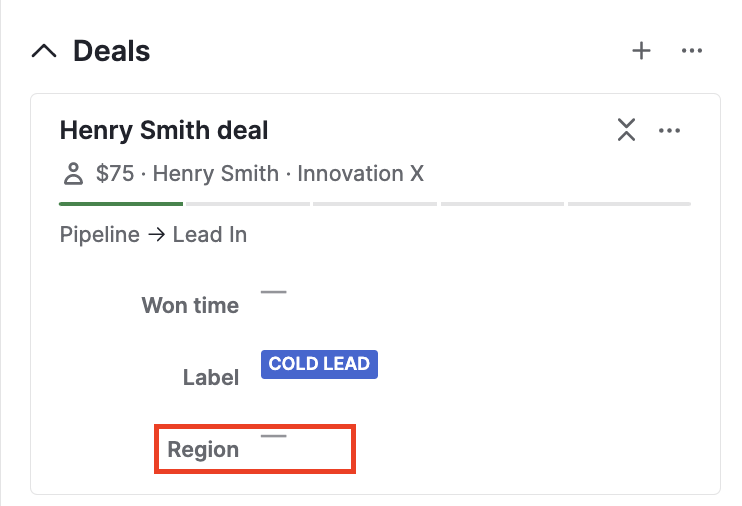Open the Innovation X organization link
This screenshot has height=506, width=742.
[x=361, y=173]
